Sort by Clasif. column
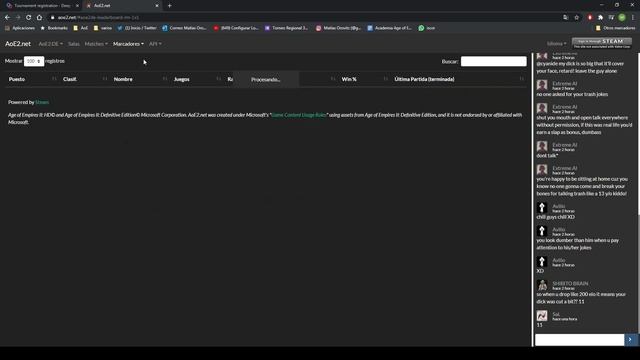 coord(84,79)
